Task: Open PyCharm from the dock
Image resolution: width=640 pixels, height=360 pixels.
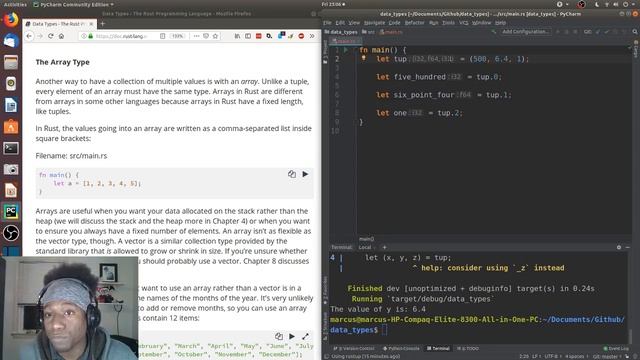Action: pyautogui.click(x=11, y=212)
